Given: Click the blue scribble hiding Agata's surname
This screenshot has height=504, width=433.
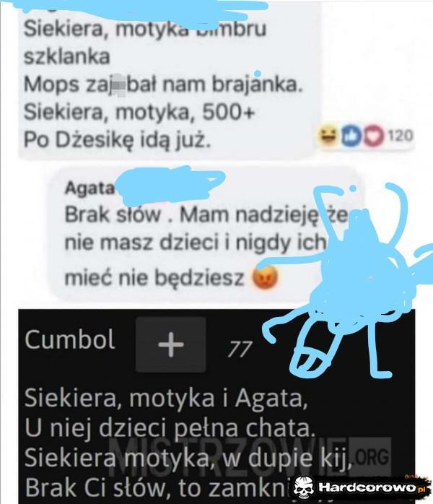Looking at the screenshot, I should tap(170, 186).
